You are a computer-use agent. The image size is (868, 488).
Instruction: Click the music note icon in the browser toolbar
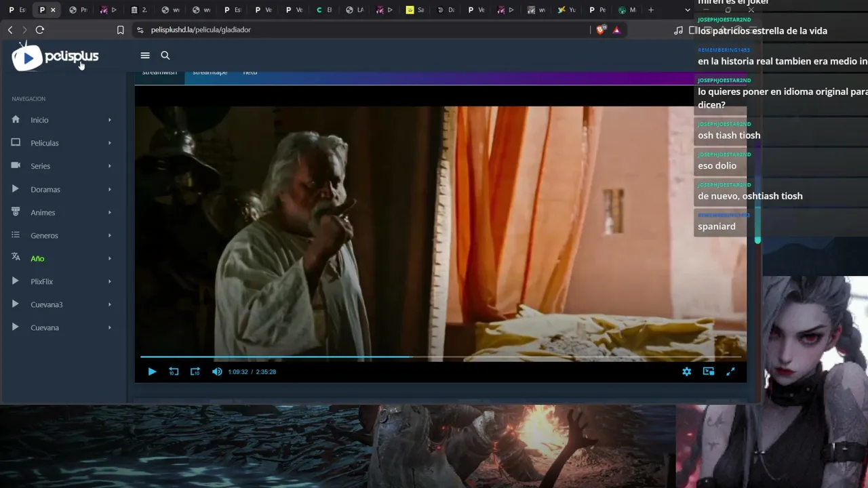click(x=678, y=30)
